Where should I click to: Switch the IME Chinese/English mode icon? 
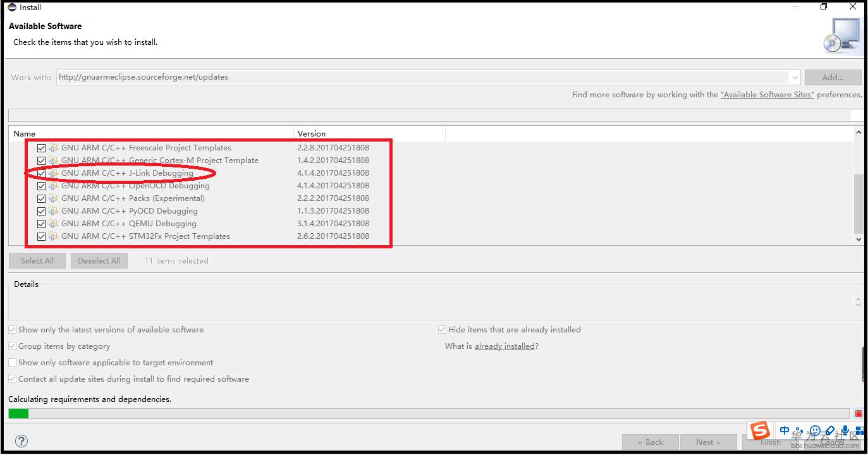click(785, 431)
